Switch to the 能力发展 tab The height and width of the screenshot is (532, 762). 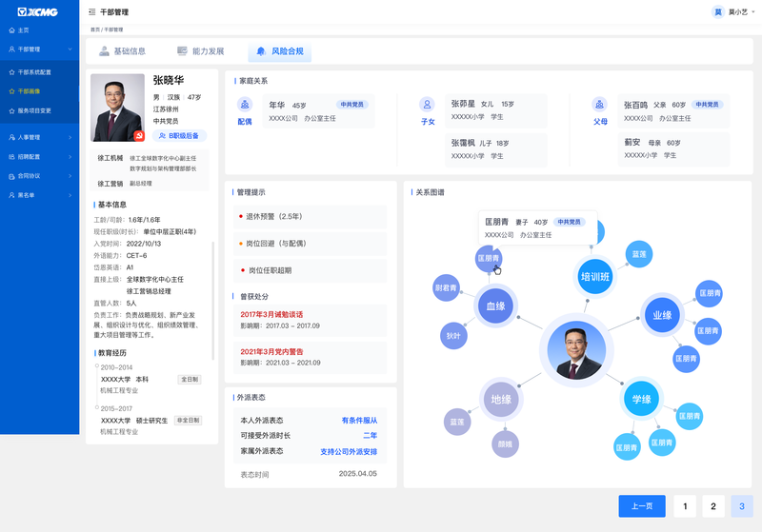tap(200, 51)
